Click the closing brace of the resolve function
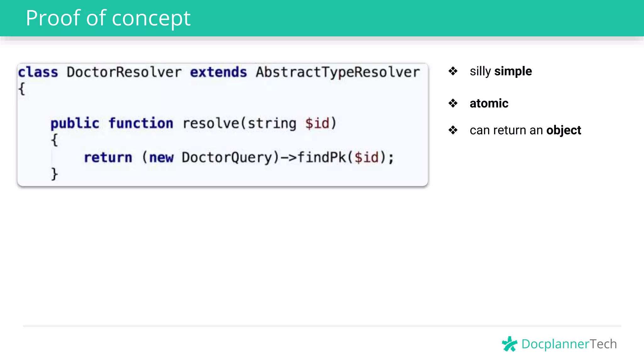 [x=54, y=174]
